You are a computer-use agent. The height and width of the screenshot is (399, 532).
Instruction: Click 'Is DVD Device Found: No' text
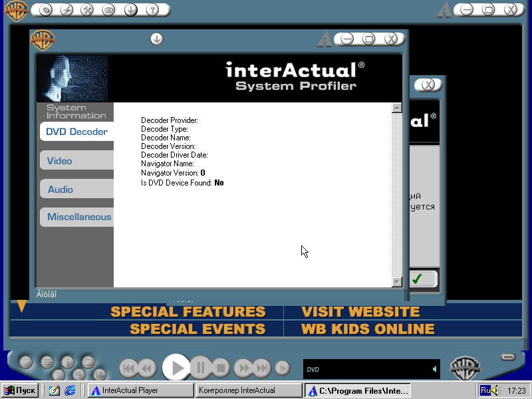click(x=182, y=183)
